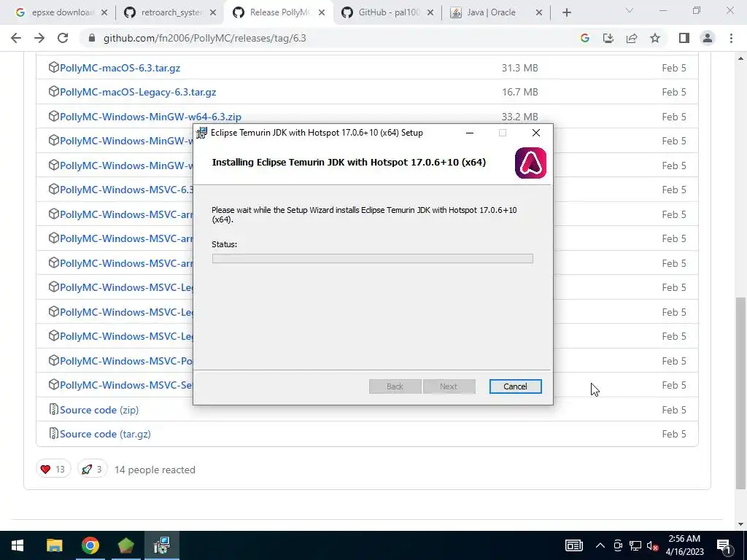This screenshot has width=747, height=560.
Task: Click the Source code (tar.gz) link
Action: coord(105,435)
